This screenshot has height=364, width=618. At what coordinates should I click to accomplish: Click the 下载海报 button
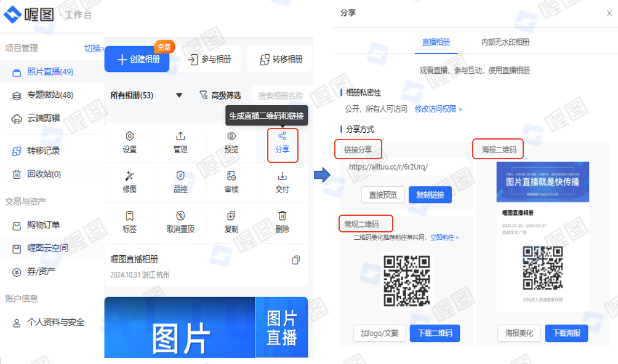(566, 333)
